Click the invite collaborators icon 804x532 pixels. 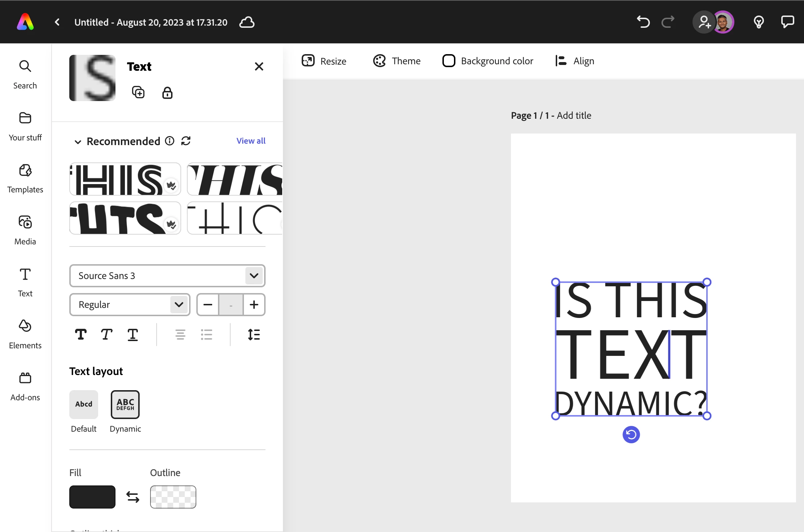[x=704, y=22]
